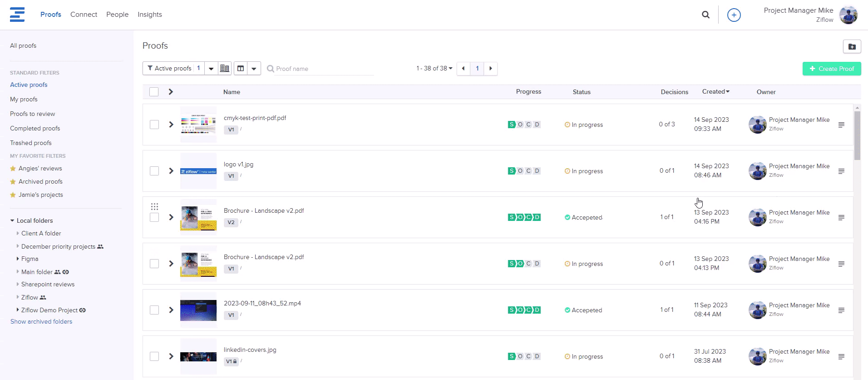
Task: Open the columns selector icon
Action: (241, 69)
